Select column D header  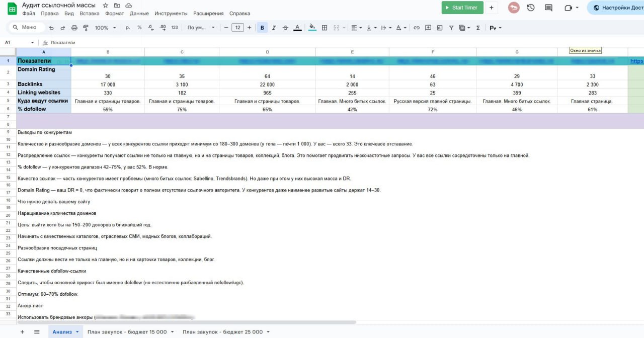267,52
